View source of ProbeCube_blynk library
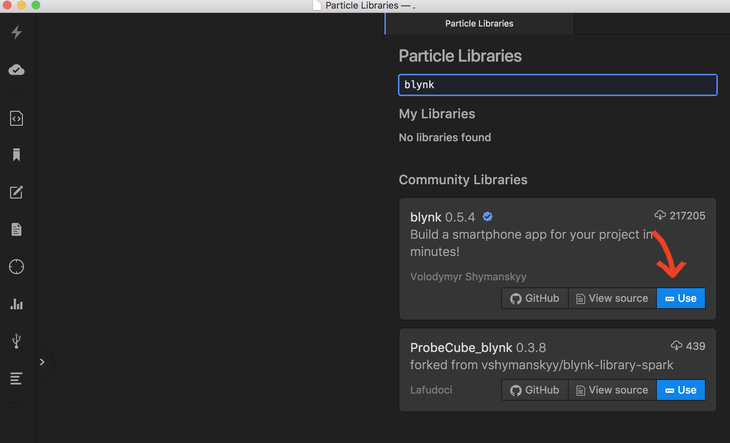 (612, 390)
